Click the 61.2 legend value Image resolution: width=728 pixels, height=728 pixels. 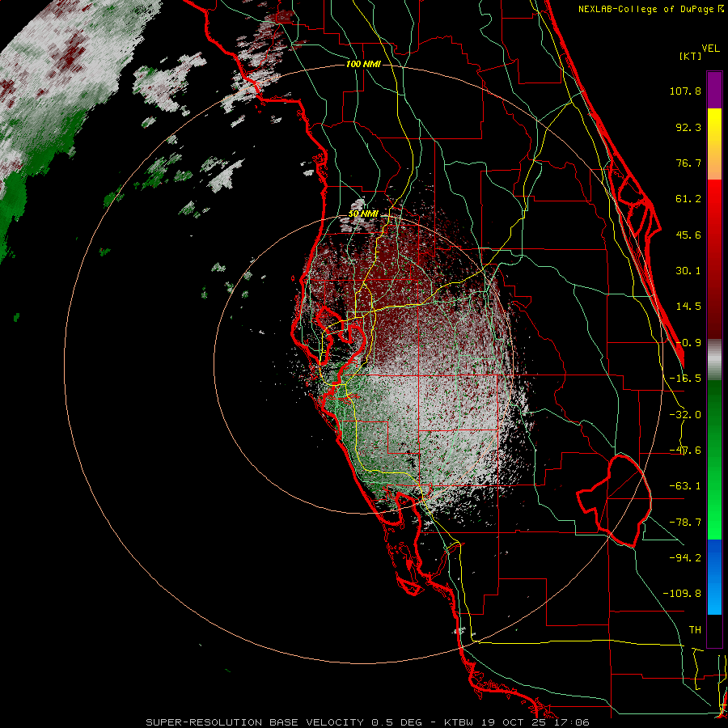coord(688,199)
